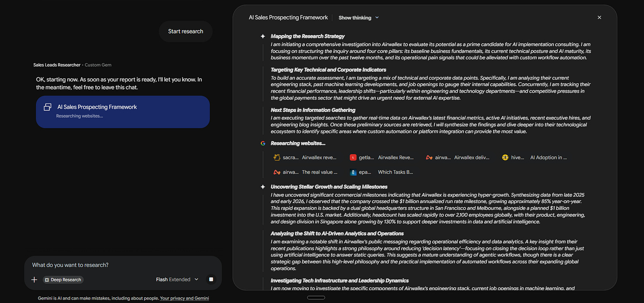This screenshot has width=644, height=303.
Task: Open the Flash Extended model selector
Action: pos(177,280)
